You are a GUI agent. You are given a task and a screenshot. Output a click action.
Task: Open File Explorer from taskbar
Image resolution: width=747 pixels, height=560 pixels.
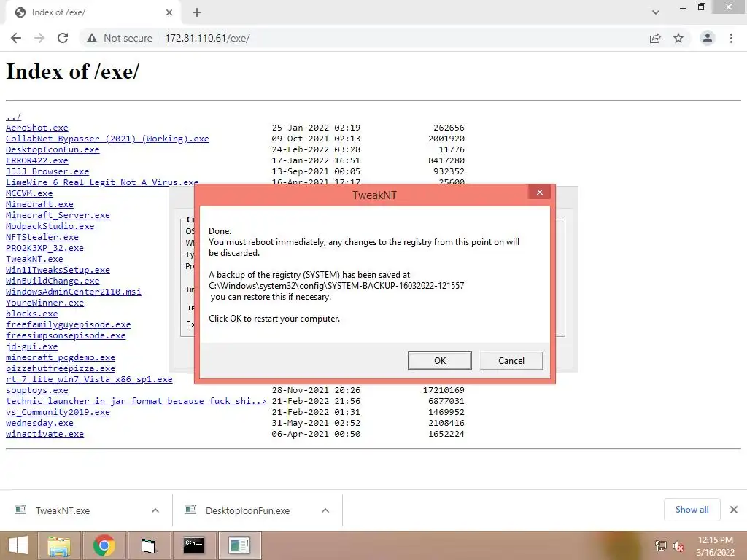59,545
